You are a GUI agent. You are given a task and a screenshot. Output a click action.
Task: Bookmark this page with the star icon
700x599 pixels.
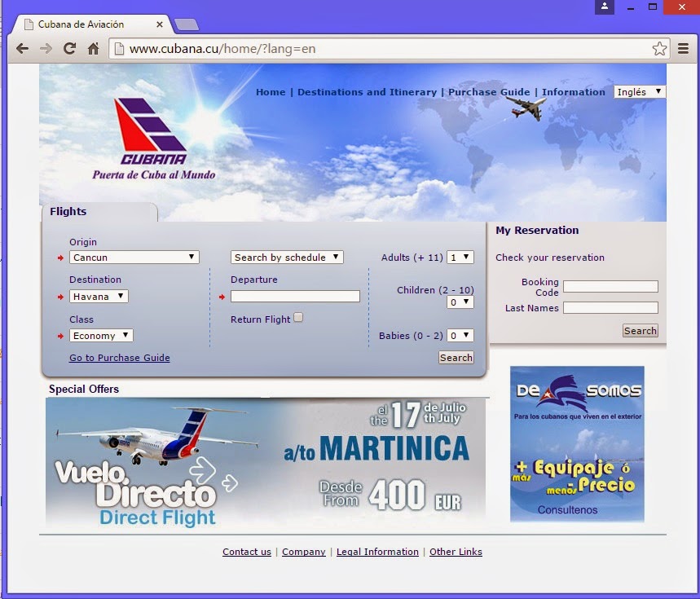tap(659, 48)
